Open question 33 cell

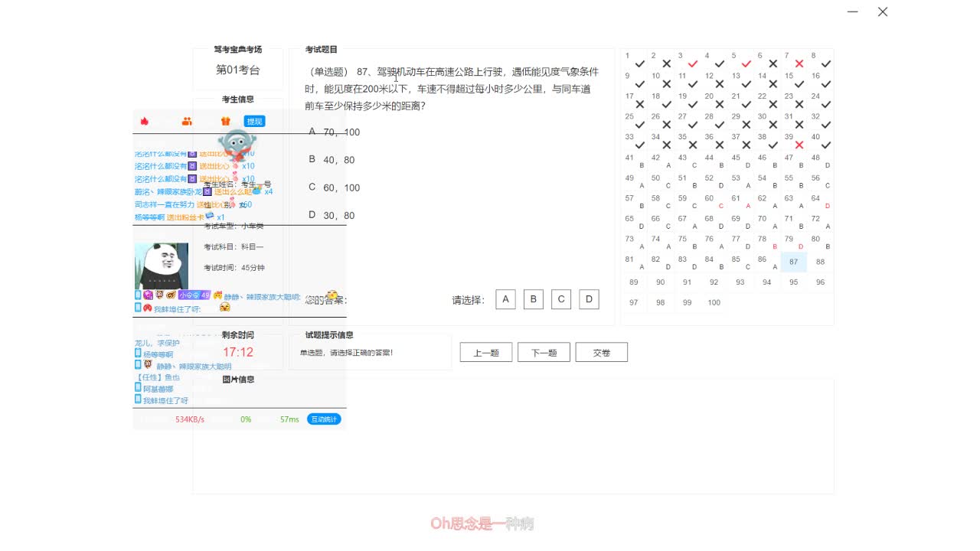tap(634, 142)
